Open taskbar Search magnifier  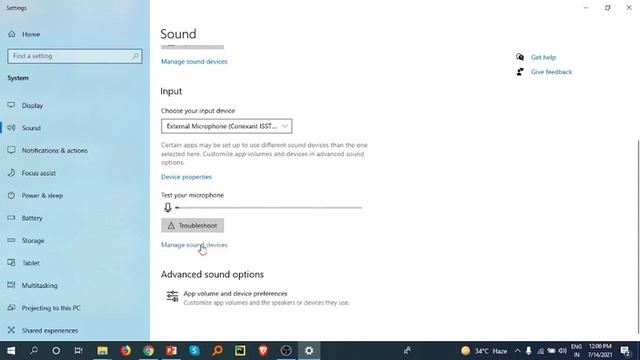click(34, 351)
